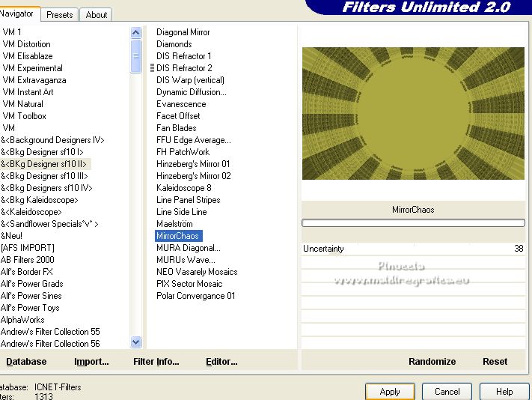Reset filter settings

pyautogui.click(x=495, y=361)
